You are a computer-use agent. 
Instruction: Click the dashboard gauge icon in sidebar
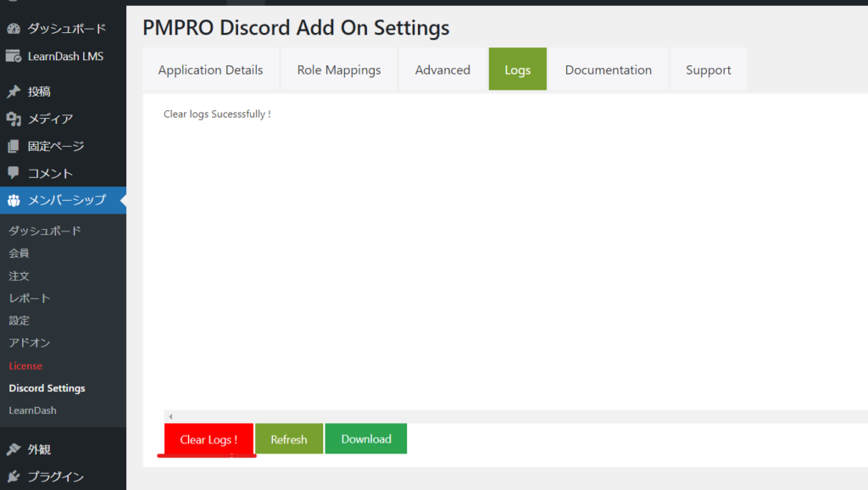pos(14,28)
